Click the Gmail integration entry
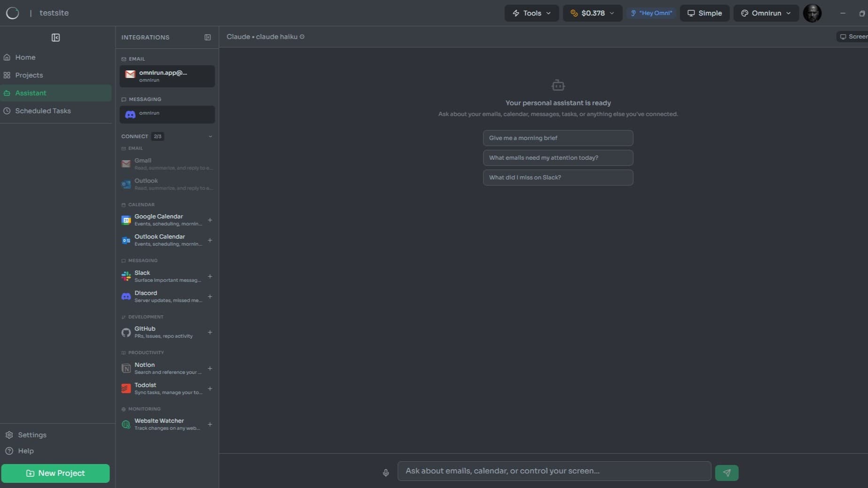868x488 pixels. 167,164
